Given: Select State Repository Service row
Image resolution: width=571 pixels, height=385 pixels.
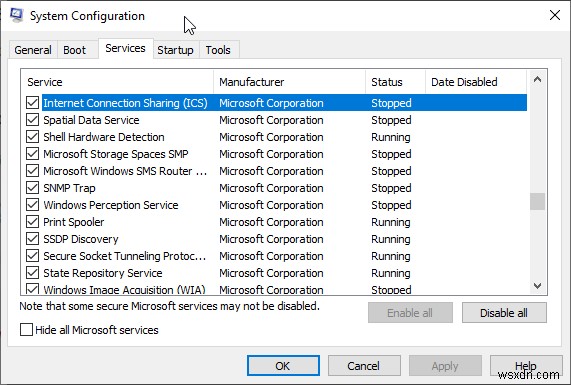Looking at the screenshot, I should [x=276, y=273].
